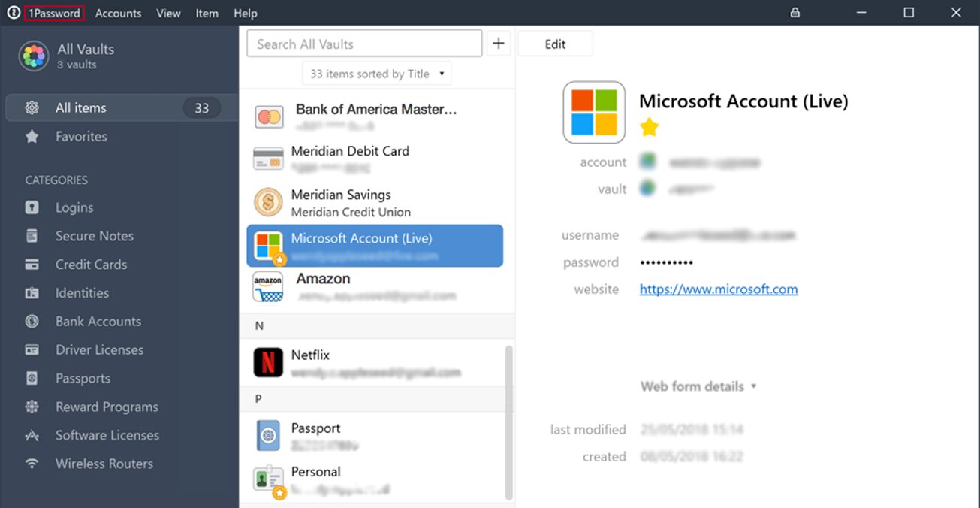
Task: Select Credit Cards category label
Action: click(x=91, y=265)
